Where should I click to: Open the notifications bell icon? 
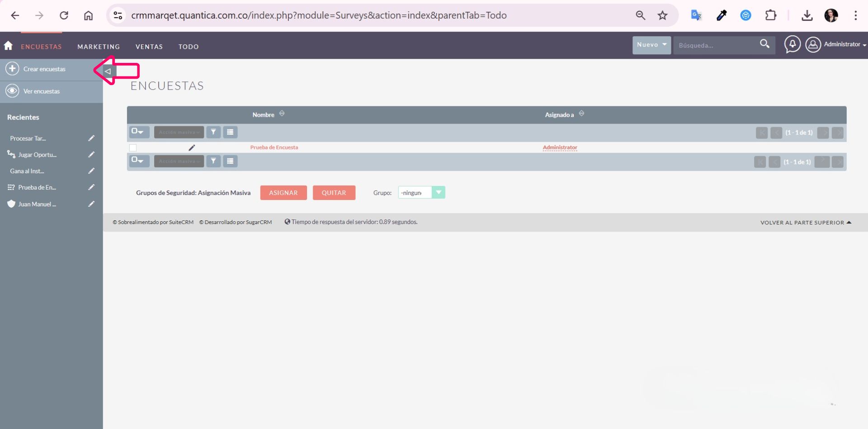pyautogui.click(x=792, y=44)
